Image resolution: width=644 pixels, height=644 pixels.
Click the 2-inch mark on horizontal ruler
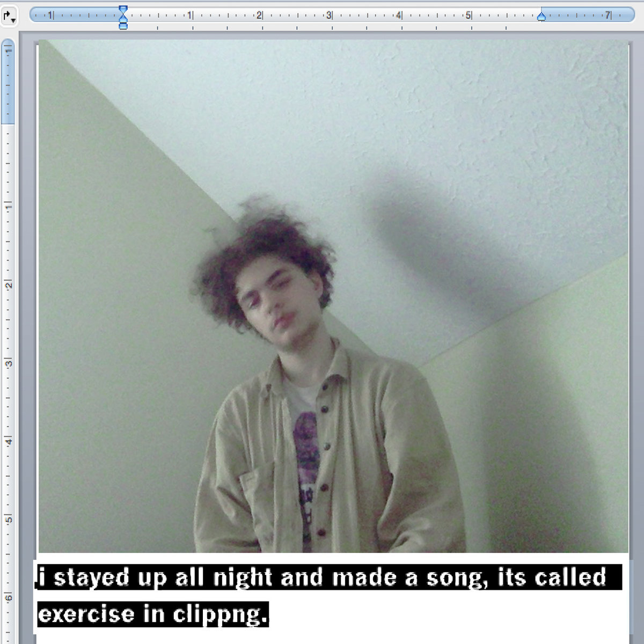click(x=259, y=15)
